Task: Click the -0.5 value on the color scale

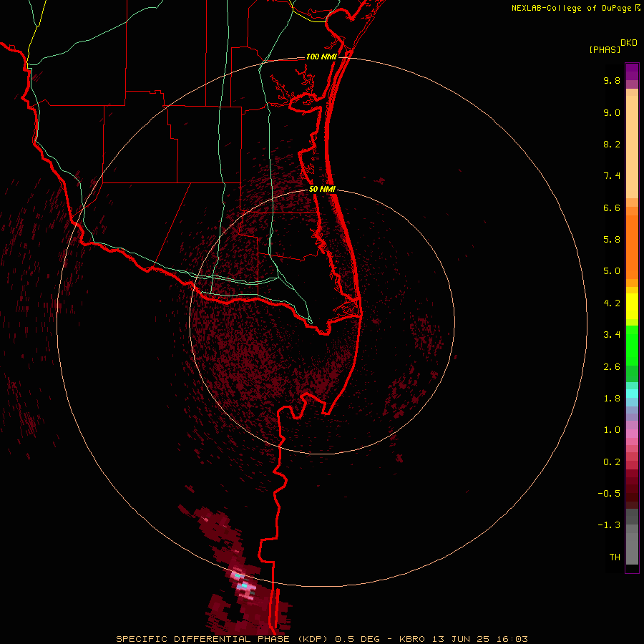Action: click(x=609, y=494)
